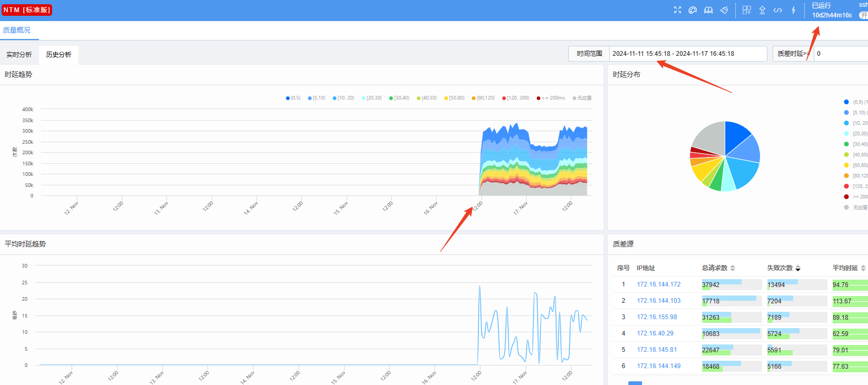Click the upload arrow icon

(x=762, y=10)
